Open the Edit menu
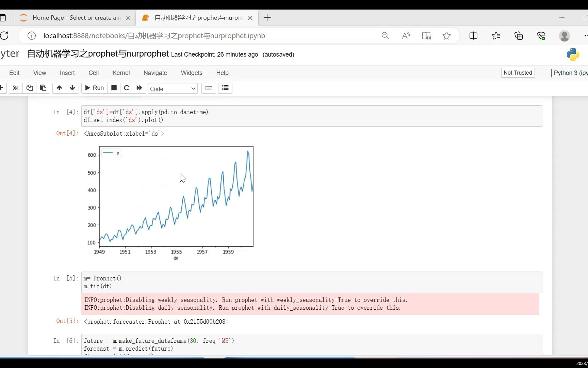This screenshot has width=588, height=368. pos(14,73)
